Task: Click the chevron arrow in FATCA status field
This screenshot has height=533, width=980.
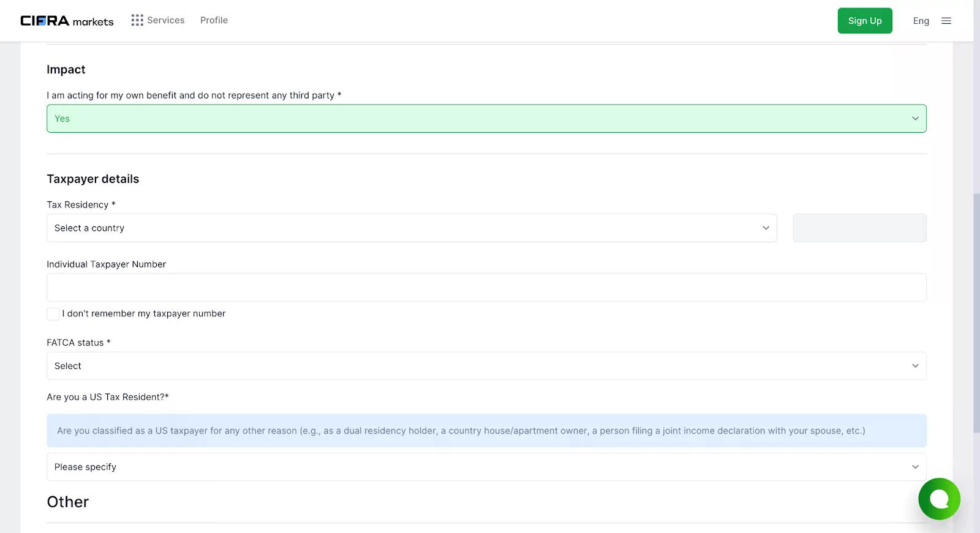Action: [915, 366]
